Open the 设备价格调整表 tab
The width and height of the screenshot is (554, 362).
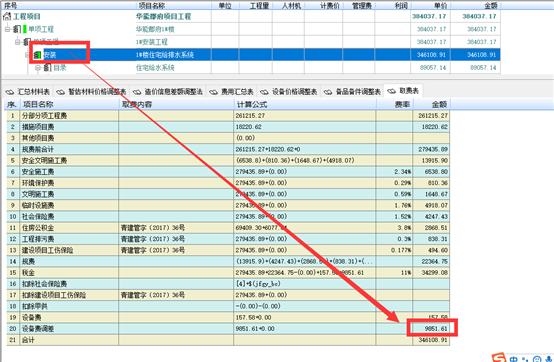(289, 91)
